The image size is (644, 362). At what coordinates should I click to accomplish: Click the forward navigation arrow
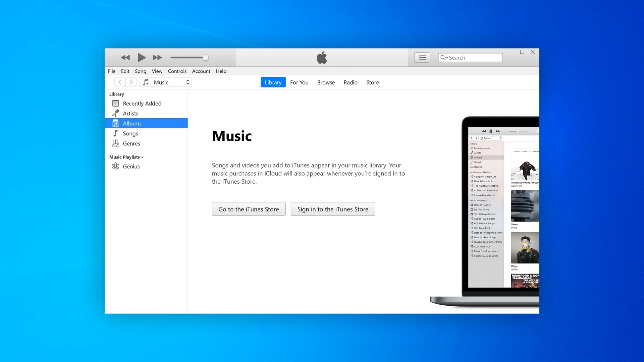[131, 82]
